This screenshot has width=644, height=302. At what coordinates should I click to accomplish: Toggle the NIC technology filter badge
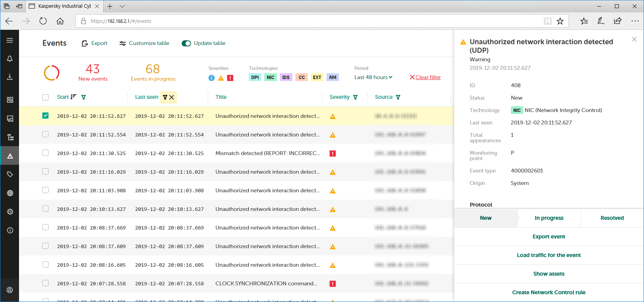click(271, 78)
